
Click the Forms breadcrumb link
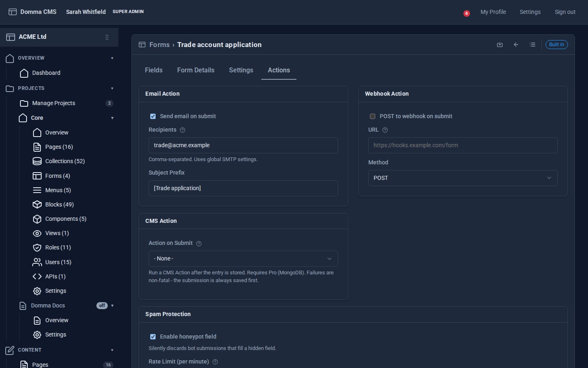click(x=159, y=45)
